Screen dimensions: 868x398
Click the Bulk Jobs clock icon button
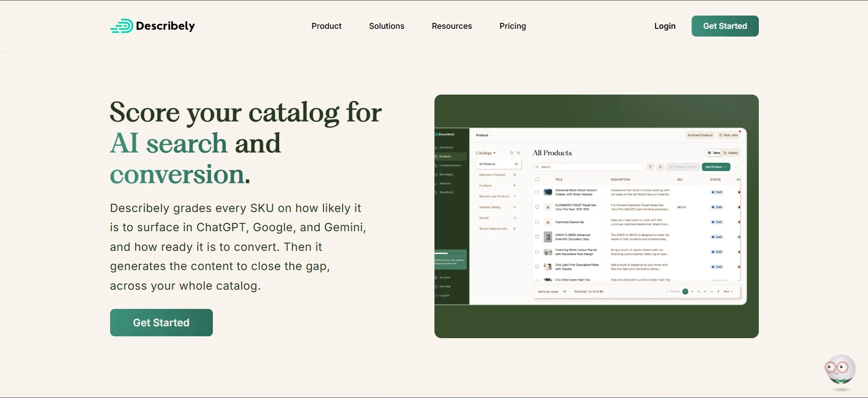(729, 135)
